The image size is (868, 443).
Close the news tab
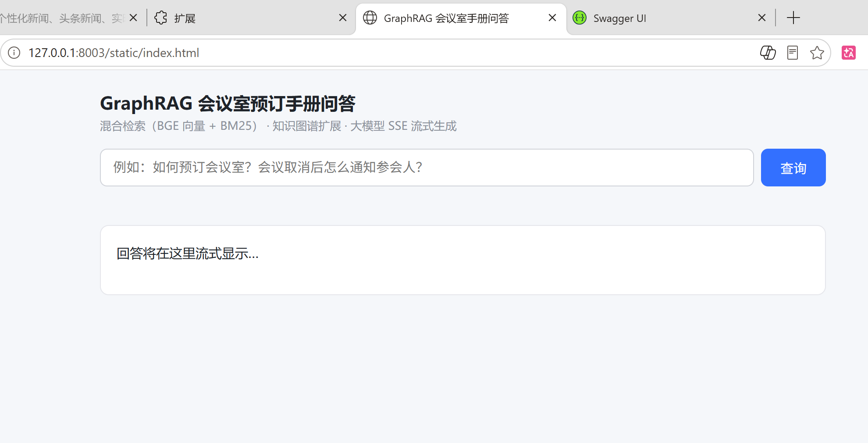tap(133, 18)
